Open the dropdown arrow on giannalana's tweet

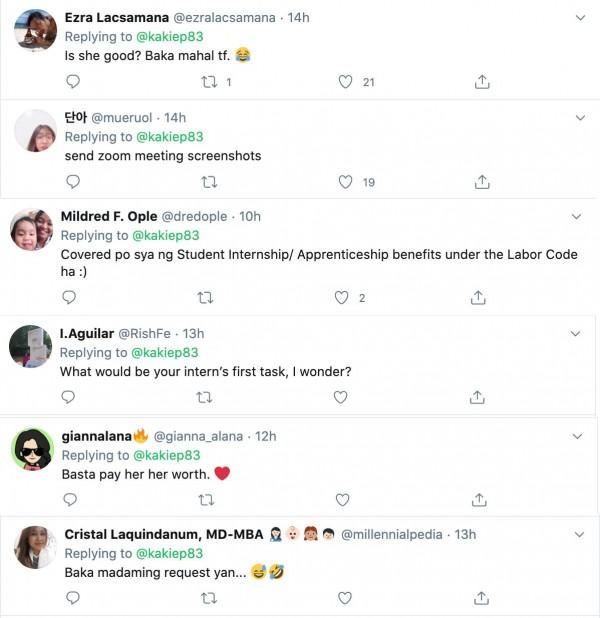tap(578, 436)
